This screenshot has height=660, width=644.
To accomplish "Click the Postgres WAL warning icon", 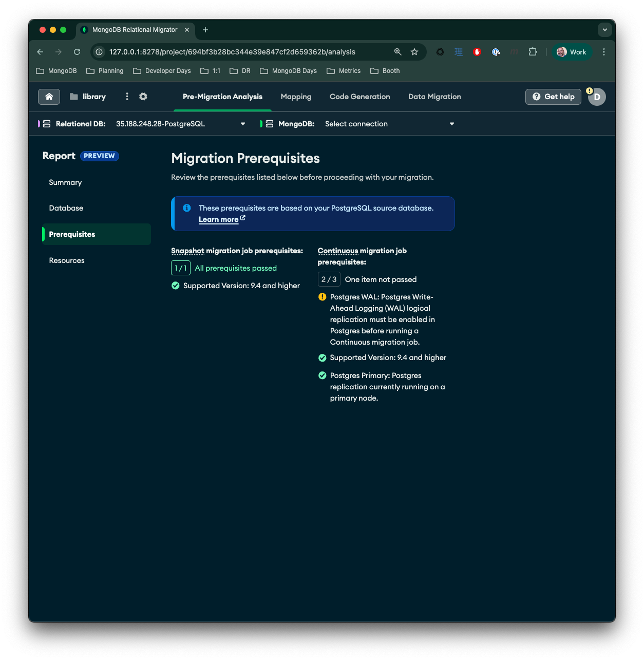I will point(322,297).
